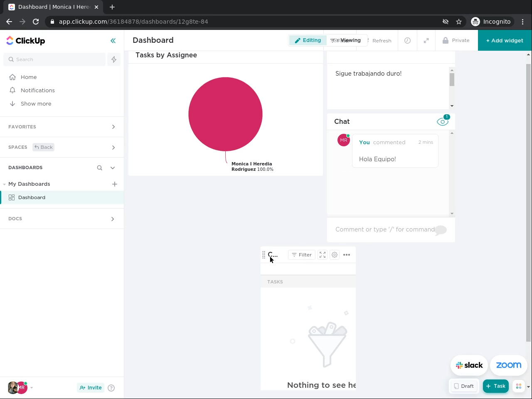Open the lightning bolt quick actions
This screenshot has height=399, width=532.
tap(114, 59)
